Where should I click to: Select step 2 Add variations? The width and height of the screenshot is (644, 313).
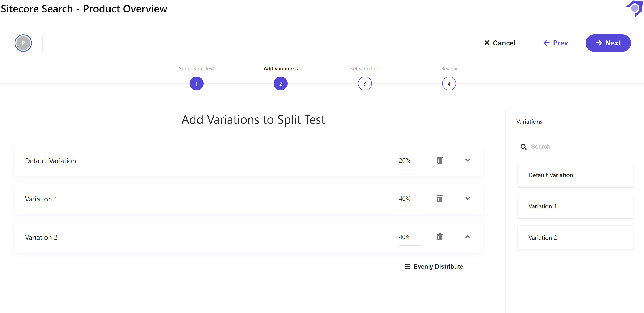(x=280, y=83)
